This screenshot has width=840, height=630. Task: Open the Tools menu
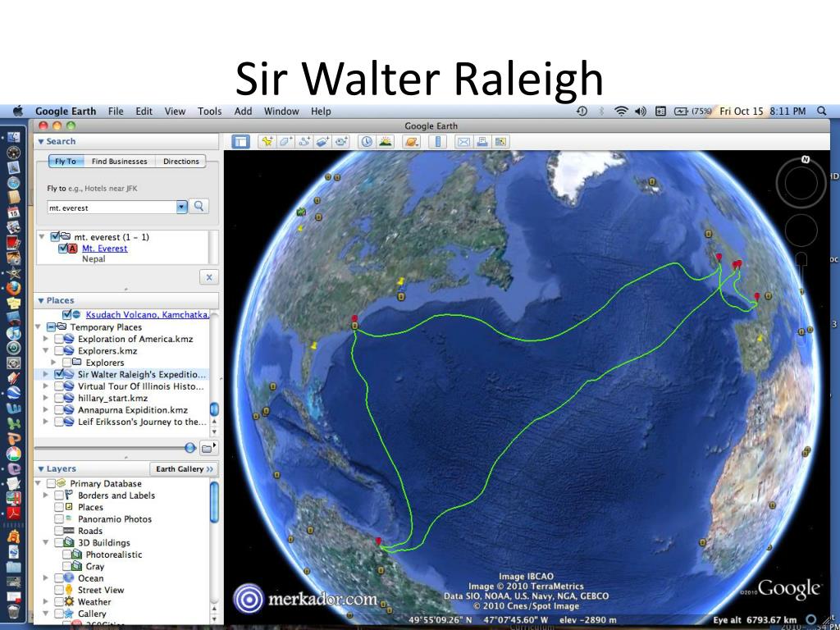pyautogui.click(x=209, y=112)
